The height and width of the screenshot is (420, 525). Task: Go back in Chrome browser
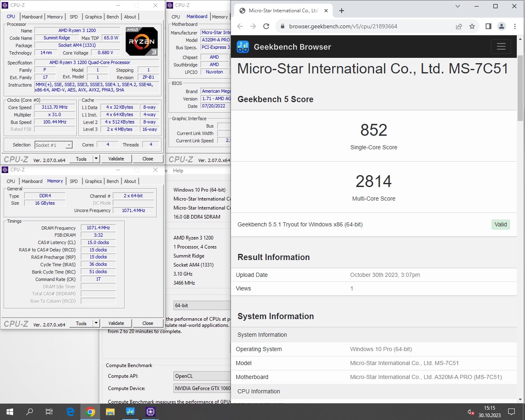240,26
